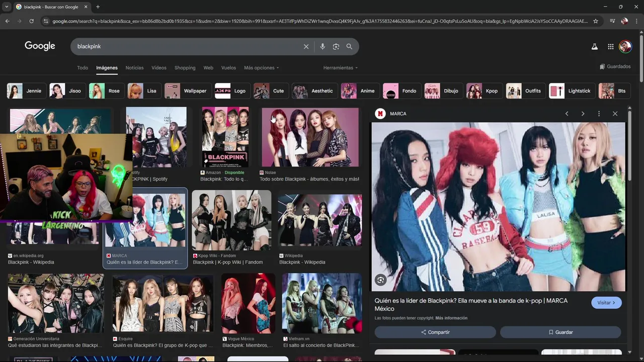Click Guardar button in preview

pyautogui.click(x=560, y=332)
